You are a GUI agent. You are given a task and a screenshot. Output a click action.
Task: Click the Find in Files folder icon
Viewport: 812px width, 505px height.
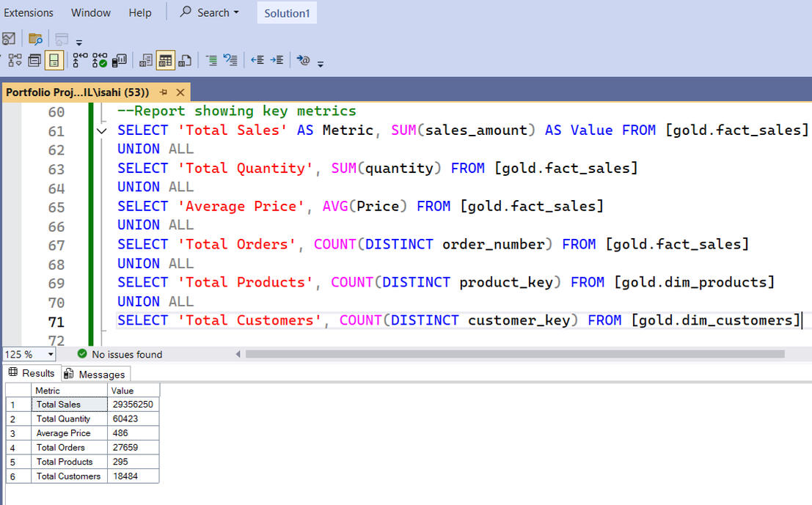(34, 39)
